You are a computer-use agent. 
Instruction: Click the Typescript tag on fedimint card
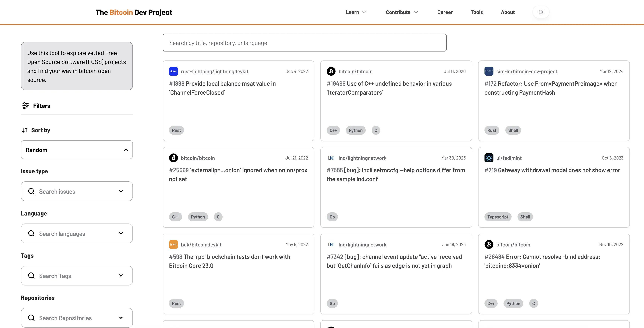(x=498, y=217)
